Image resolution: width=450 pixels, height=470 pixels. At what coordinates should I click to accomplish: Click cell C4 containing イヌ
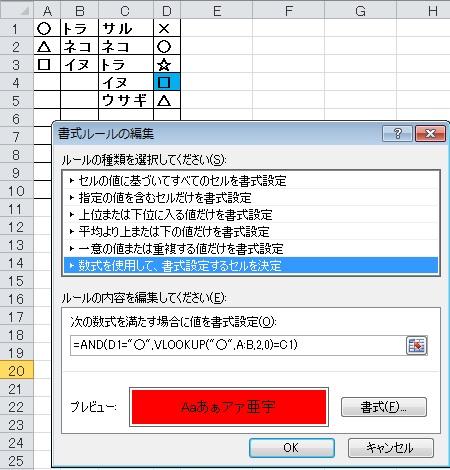tap(126, 82)
